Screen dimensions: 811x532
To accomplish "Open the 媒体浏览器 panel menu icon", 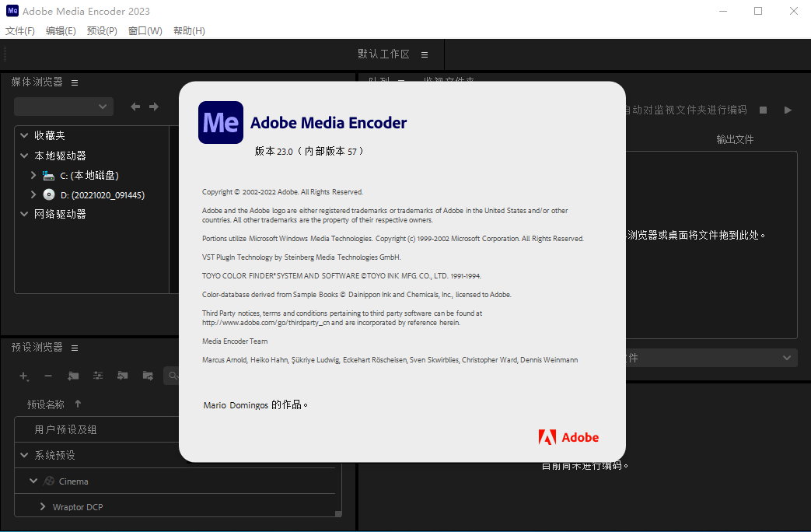I will [x=75, y=82].
